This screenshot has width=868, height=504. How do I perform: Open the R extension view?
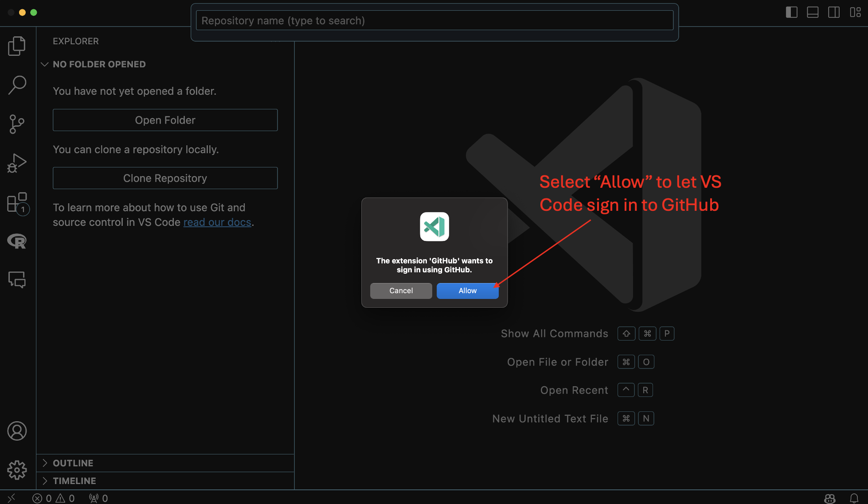pyautogui.click(x=17, y=241)
